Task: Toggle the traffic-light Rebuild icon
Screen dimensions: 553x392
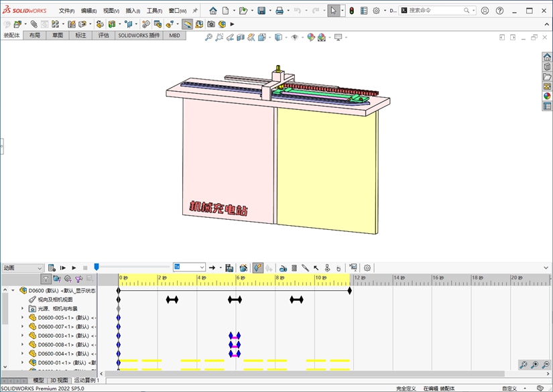Action: click(x=351, y=11)
